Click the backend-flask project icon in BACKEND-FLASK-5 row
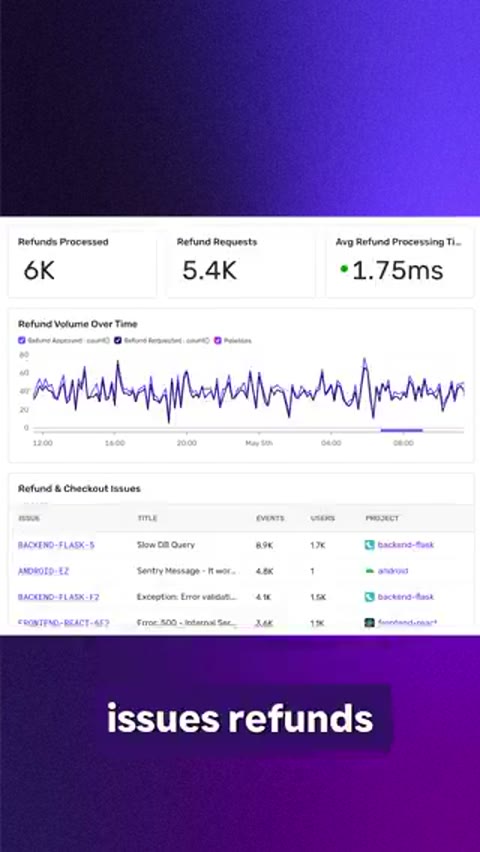The width and height of the screenshot is (480, 852). point(370,544)
